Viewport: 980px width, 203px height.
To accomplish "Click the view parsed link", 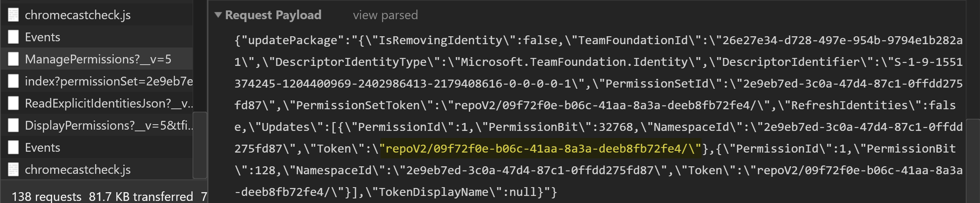I will click(x=385, y=15).
